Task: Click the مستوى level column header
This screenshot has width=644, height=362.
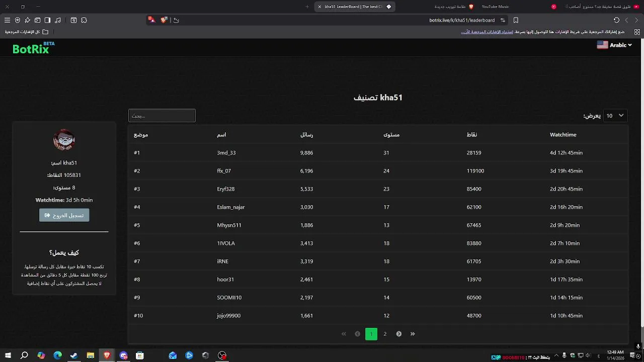Action: 391,135
